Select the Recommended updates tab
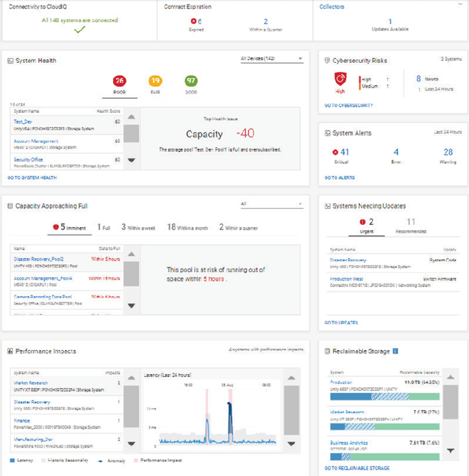Image resolution: width=469 pixels, height=476 pixels. coord(411,226)
